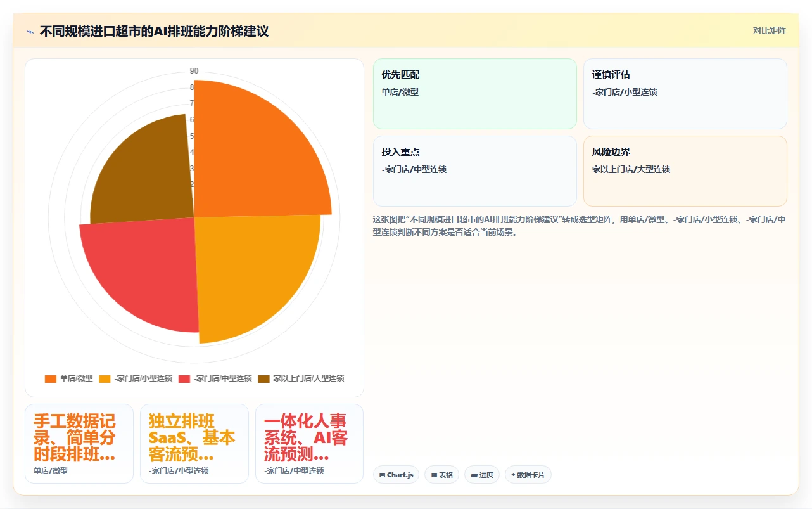
Task: Click the Chart.js tag
Action: click(396, 475)
